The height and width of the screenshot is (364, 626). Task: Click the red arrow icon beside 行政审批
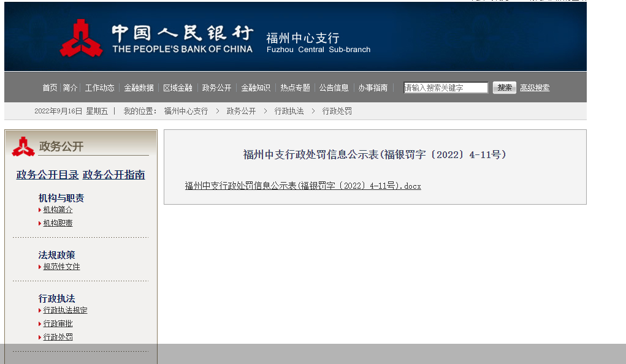point(39,323)
